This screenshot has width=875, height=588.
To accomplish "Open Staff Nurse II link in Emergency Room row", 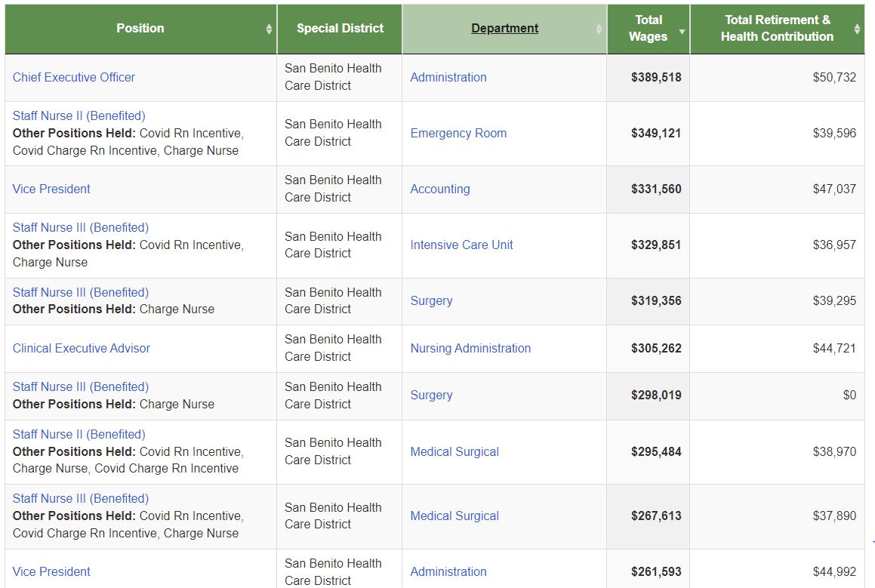I will pos(79,115).
